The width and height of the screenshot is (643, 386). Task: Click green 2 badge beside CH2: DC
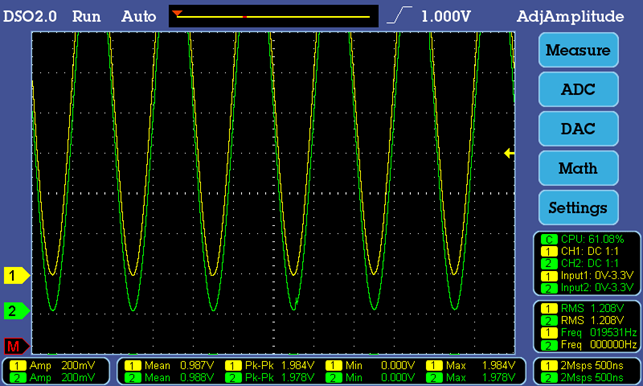(x=549, y=263)
